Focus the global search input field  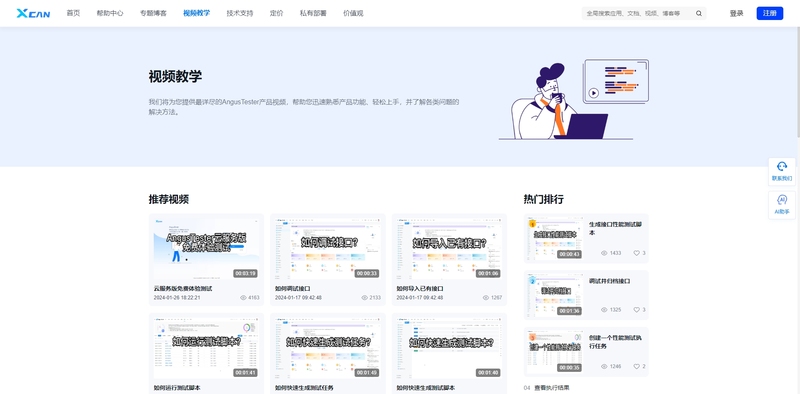tap(638, 13)
